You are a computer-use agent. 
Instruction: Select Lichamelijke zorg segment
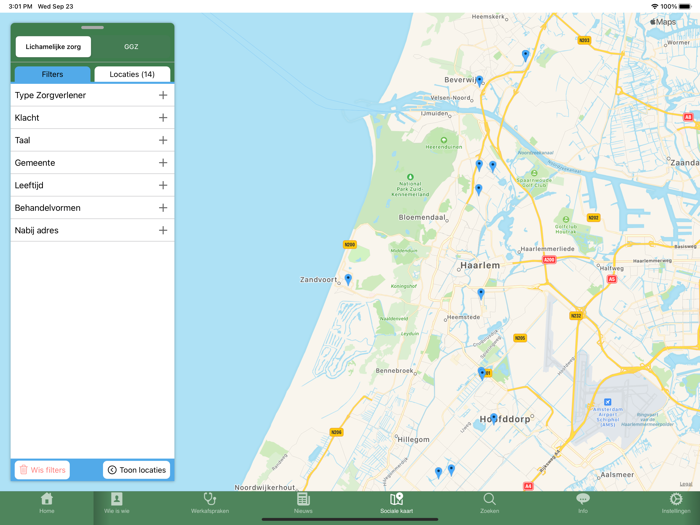pos(53,46)
